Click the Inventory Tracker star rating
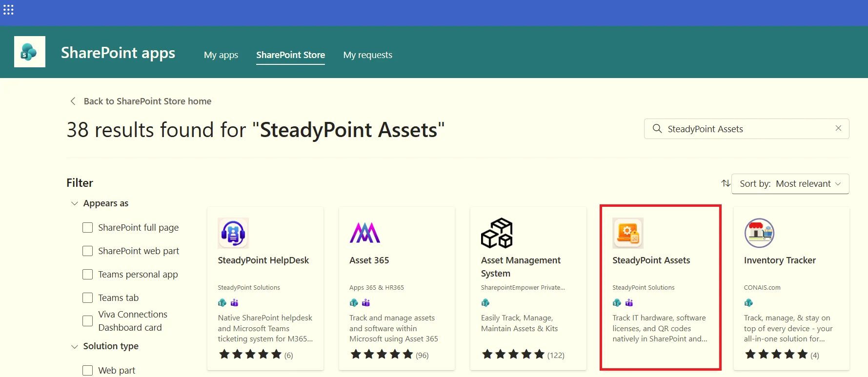This screenshot has height=377, width=868. [x=776, y=355]
